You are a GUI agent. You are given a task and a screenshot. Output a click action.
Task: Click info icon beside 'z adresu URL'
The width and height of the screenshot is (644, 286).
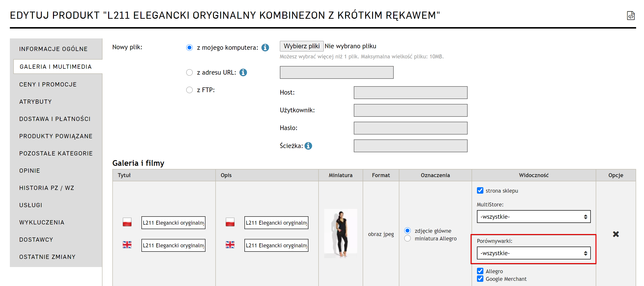pos(243,72)
